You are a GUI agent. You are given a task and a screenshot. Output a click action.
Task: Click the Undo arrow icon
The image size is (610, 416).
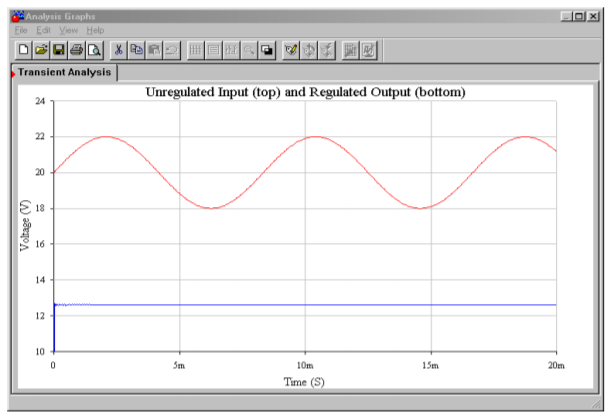171,49
